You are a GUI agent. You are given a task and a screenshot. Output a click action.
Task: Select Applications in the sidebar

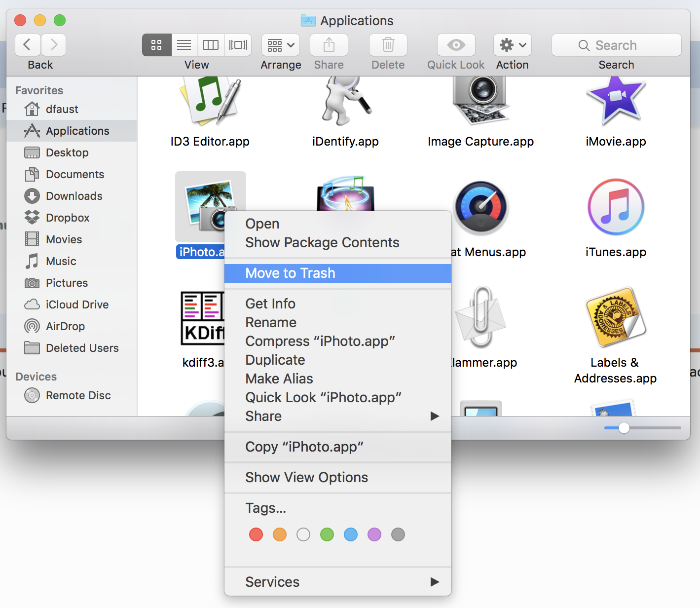(x=72, y=131)
